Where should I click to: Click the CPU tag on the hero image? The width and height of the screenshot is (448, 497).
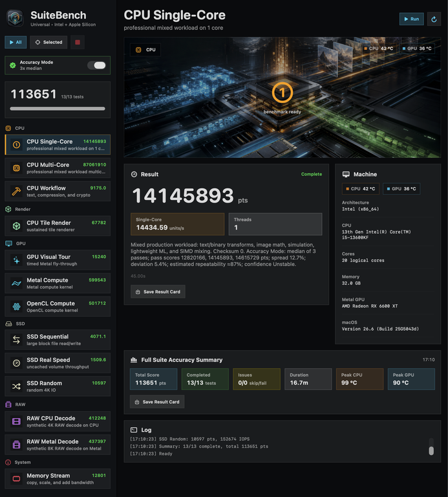(x=145, y=50)
